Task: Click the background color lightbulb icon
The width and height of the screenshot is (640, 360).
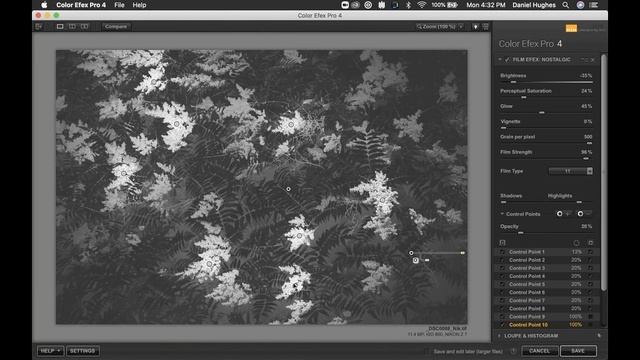Action: coord(476,27)
